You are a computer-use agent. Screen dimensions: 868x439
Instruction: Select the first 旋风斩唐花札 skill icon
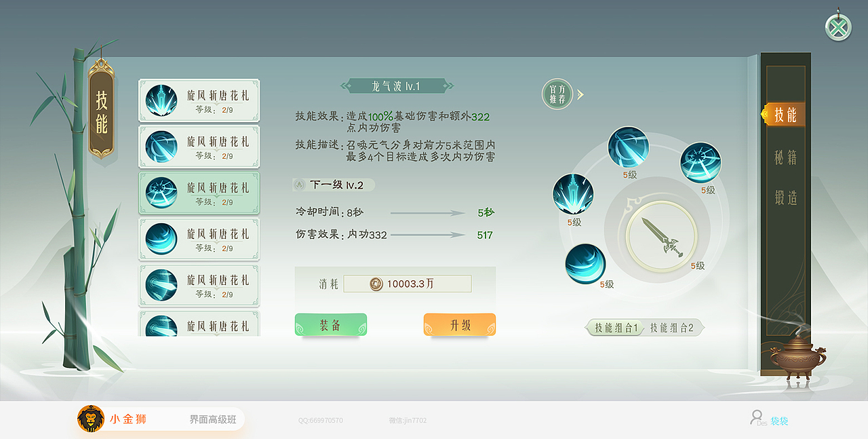161,101
